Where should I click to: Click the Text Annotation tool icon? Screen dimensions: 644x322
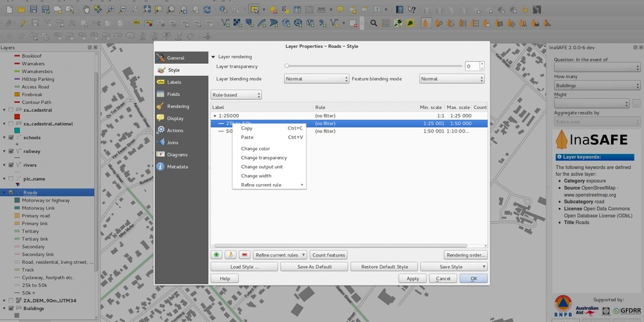click(x=377, y=10)
